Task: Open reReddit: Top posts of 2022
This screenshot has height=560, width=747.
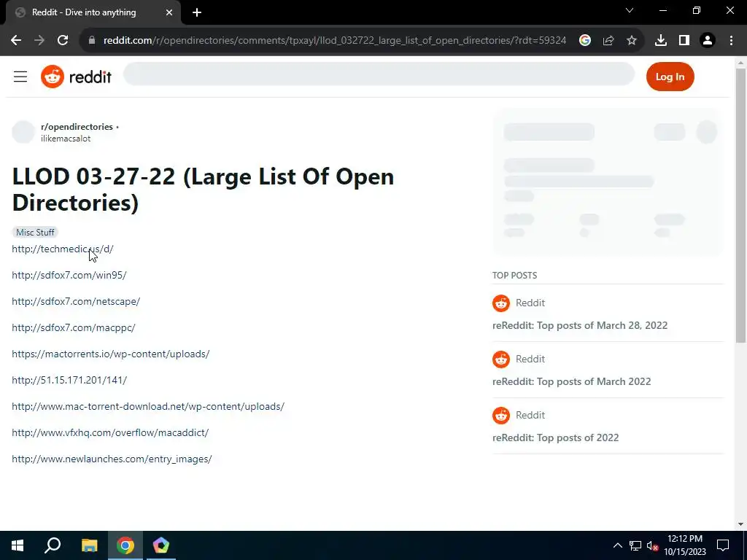Action: (555, 437)
